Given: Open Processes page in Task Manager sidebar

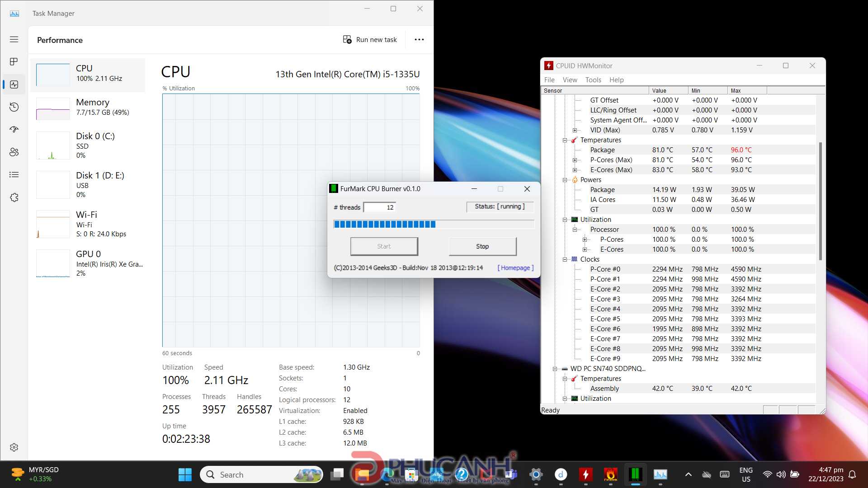Looking at the screenshot, I should tap(14, 61).
